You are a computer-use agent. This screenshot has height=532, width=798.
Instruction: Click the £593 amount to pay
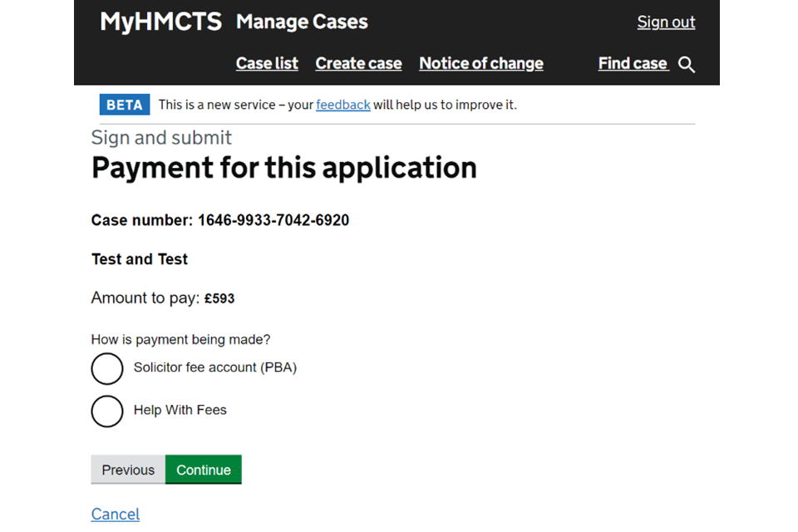[219, 298]
